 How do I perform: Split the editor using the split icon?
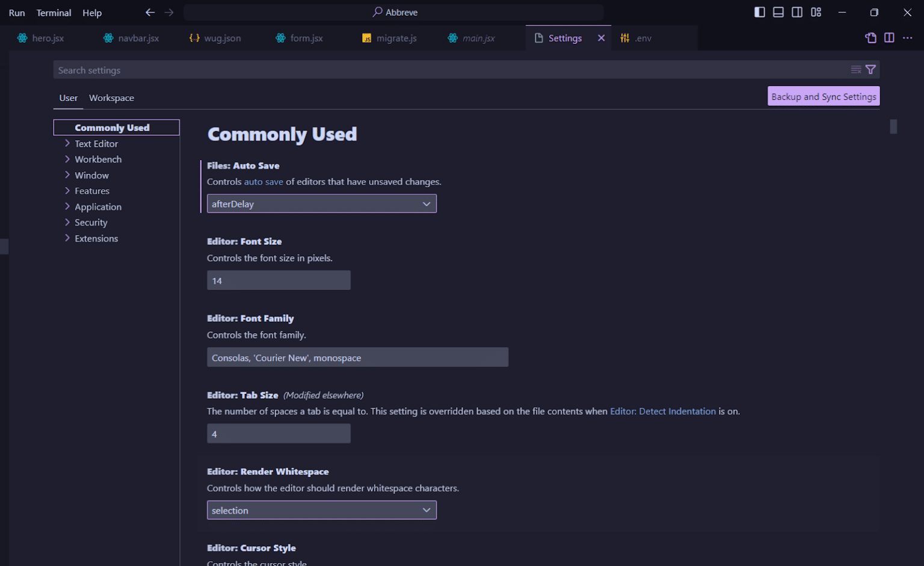click(x=889, y=37)
